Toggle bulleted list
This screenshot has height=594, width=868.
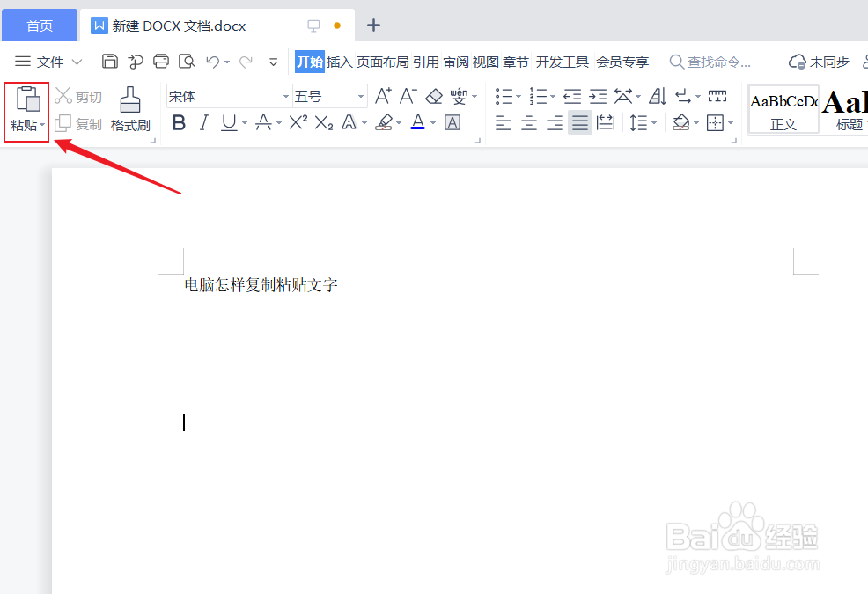click(x=504, y=96)
